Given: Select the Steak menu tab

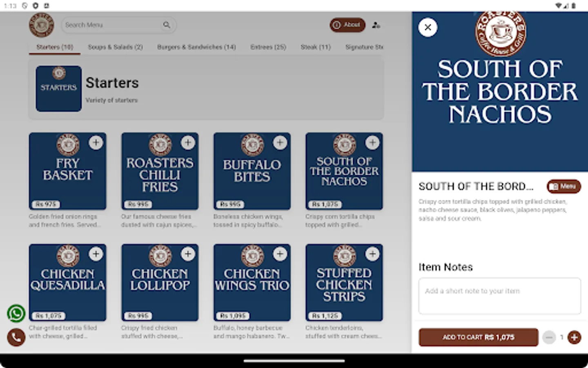Looking at the screenshot, I should click(x=315, y=47).
